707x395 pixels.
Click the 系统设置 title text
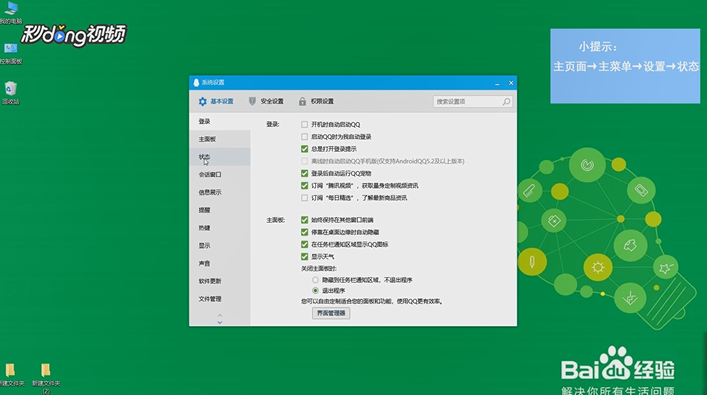tap(213, 83)
